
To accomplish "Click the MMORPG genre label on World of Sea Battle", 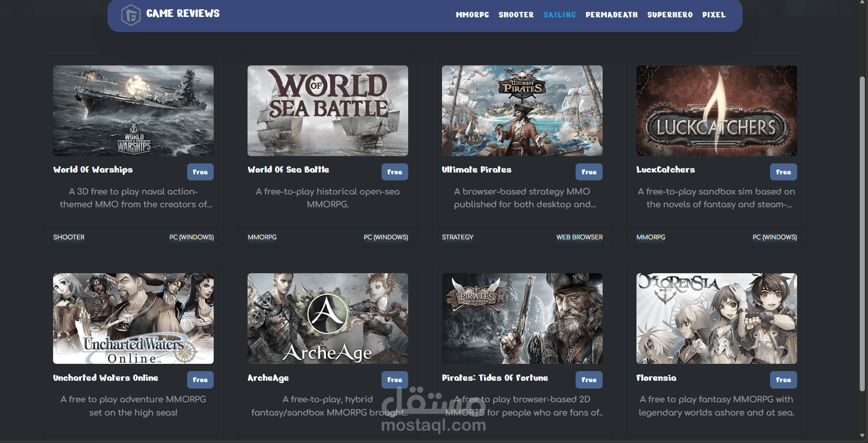I will (x=262, y=237).
